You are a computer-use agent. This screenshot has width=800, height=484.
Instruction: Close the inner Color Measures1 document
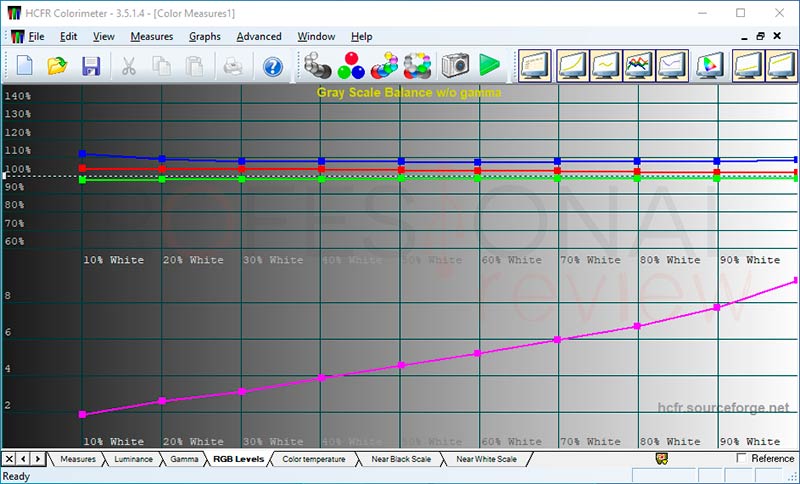(x=777, y=36)
